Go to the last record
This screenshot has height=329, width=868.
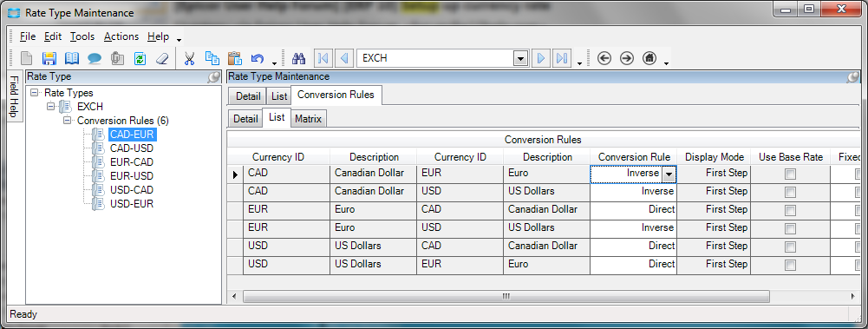562,58
